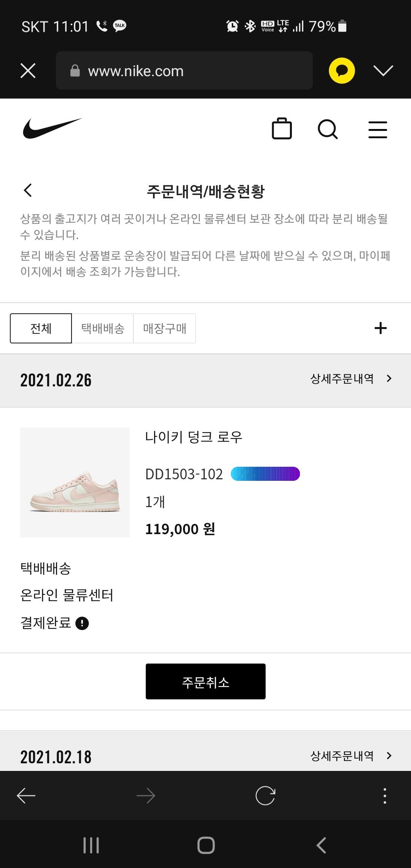
Task: Open the shopping bag cart icon
Action: coord(282,129)
